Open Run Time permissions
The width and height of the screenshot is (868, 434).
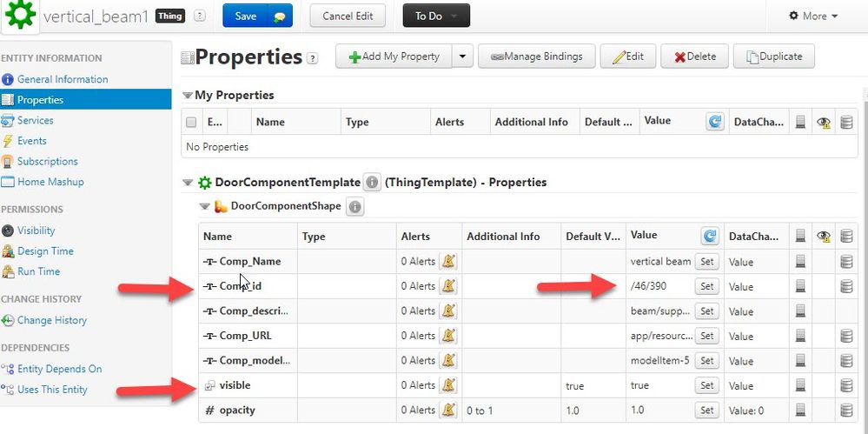tap(39, 271)
